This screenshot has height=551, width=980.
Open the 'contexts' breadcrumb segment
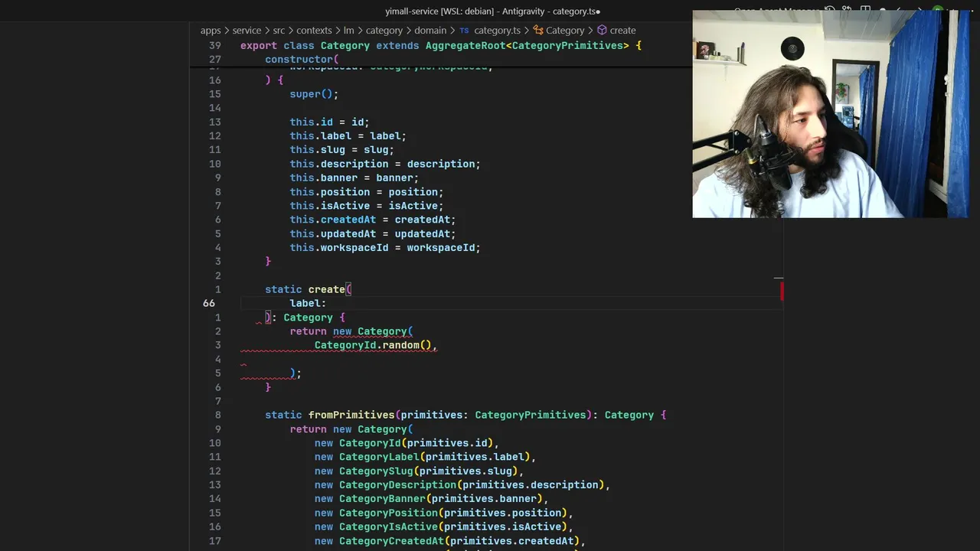point(314,31)
